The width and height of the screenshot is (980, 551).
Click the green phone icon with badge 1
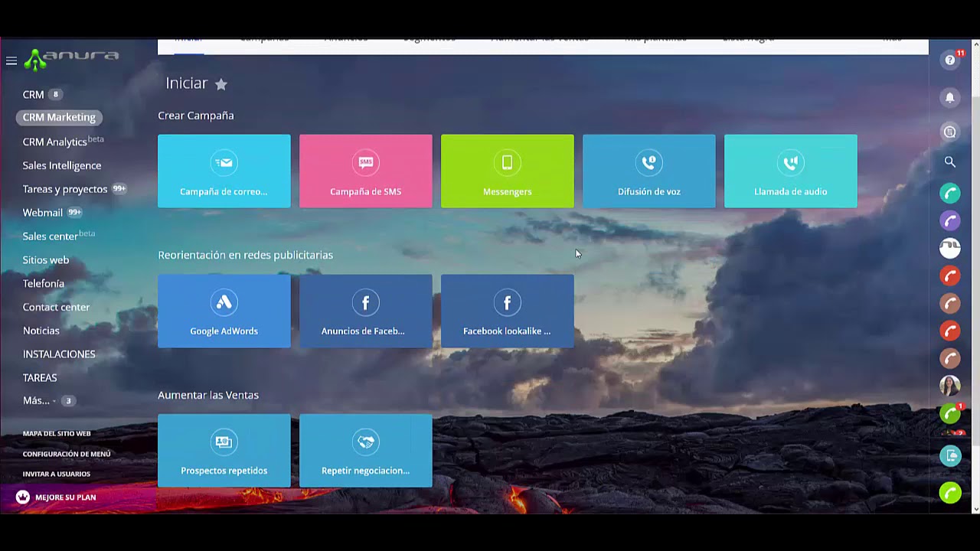click(x=950, y=413)
